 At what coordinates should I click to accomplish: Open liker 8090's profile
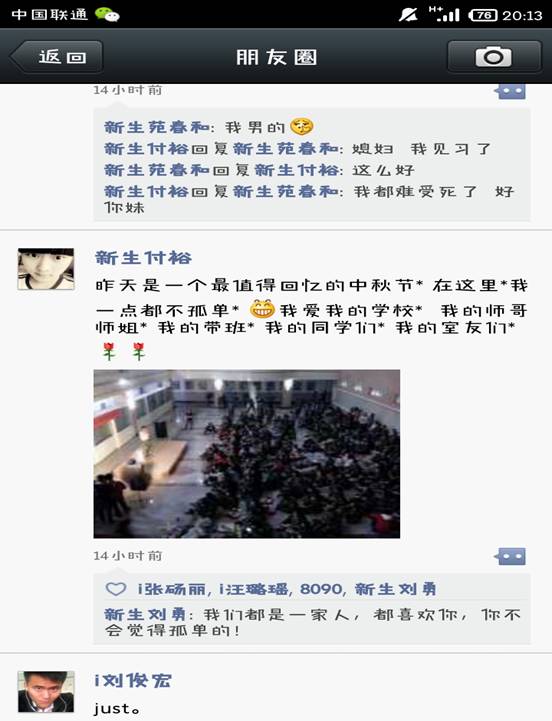(x=322, y=589)
